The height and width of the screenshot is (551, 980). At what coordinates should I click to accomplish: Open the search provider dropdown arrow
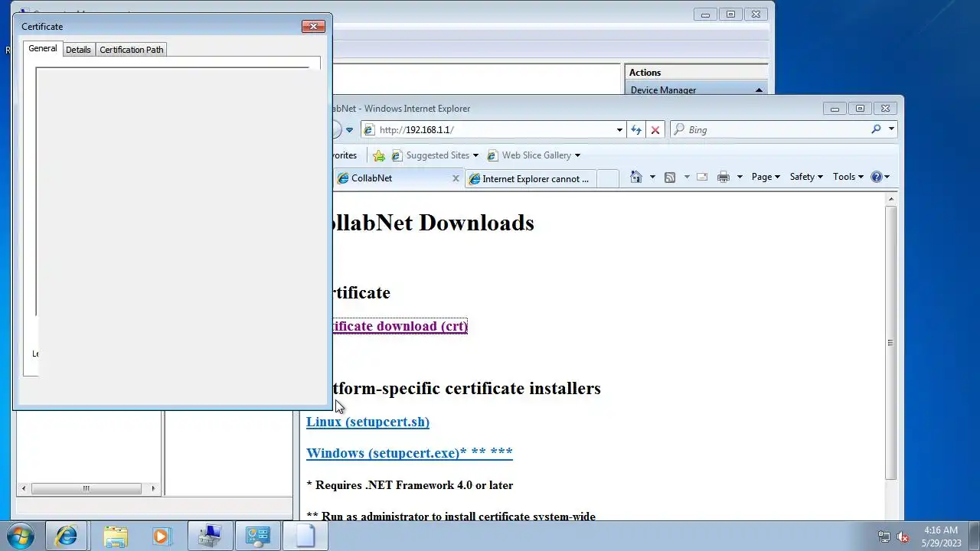(891, 129)
